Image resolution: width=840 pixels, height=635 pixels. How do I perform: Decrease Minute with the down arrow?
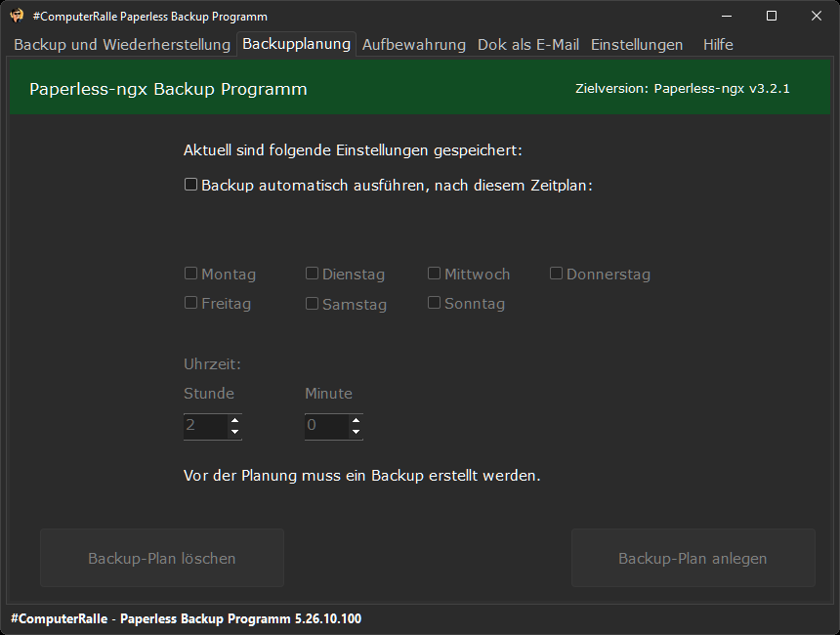click(x=356, y=433)
